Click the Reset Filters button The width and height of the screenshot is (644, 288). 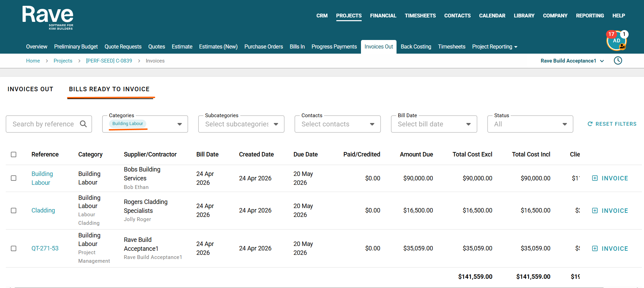612,124
